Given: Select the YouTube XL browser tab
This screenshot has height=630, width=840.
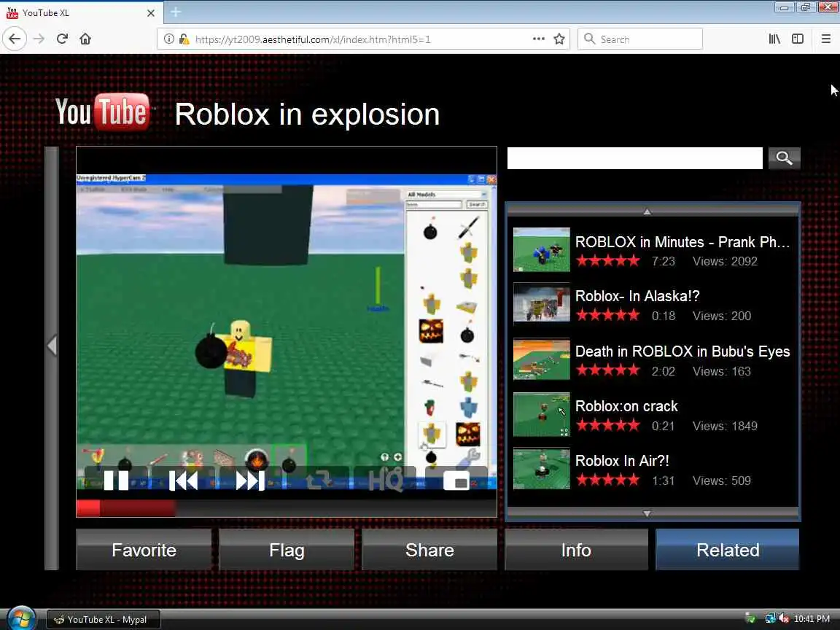Looking at the screenshot, I should [82, 12].
